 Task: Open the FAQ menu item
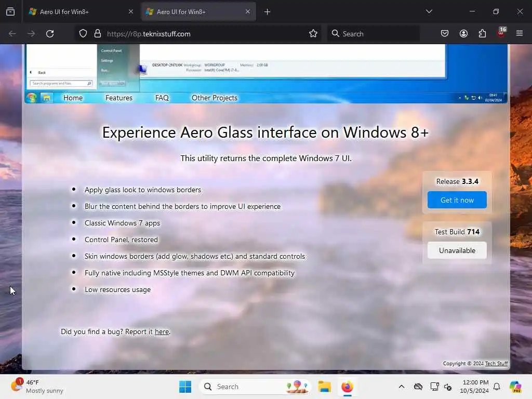coord(162,98)
